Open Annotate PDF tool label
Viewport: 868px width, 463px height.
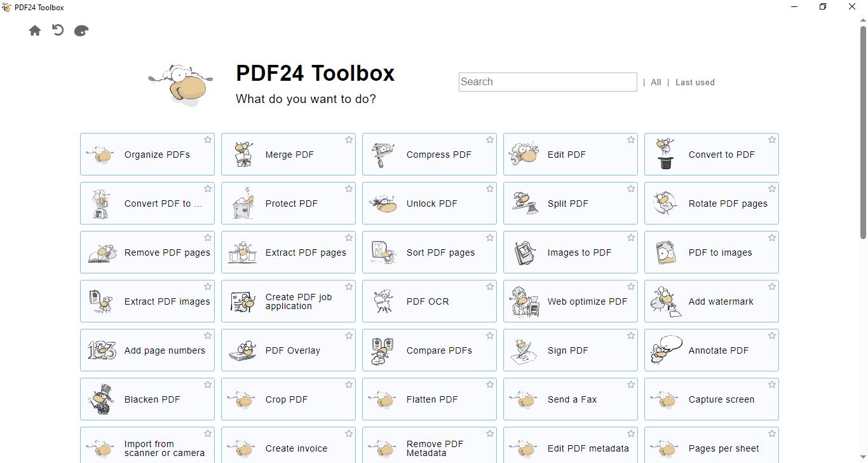719,350
